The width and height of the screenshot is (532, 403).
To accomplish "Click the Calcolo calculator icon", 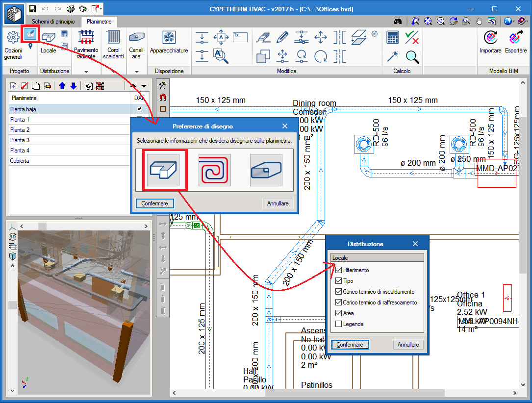I will click(x=393, y=37).
